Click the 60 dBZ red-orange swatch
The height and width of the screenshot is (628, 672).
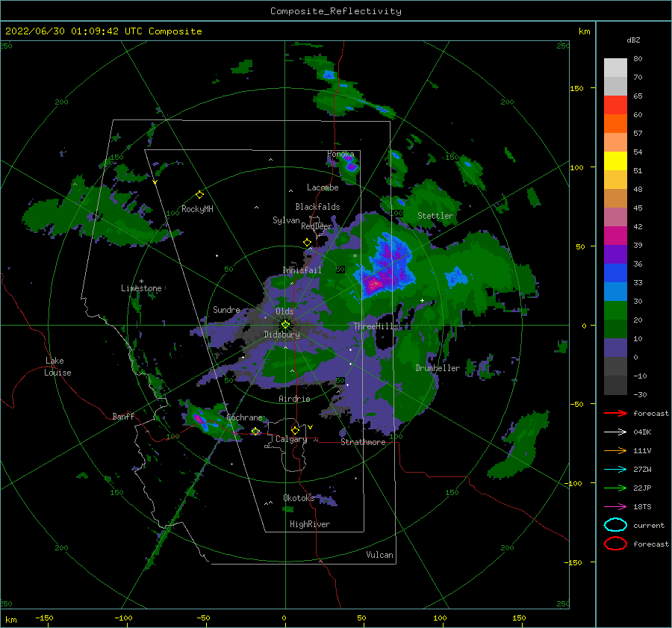(615, 105)
